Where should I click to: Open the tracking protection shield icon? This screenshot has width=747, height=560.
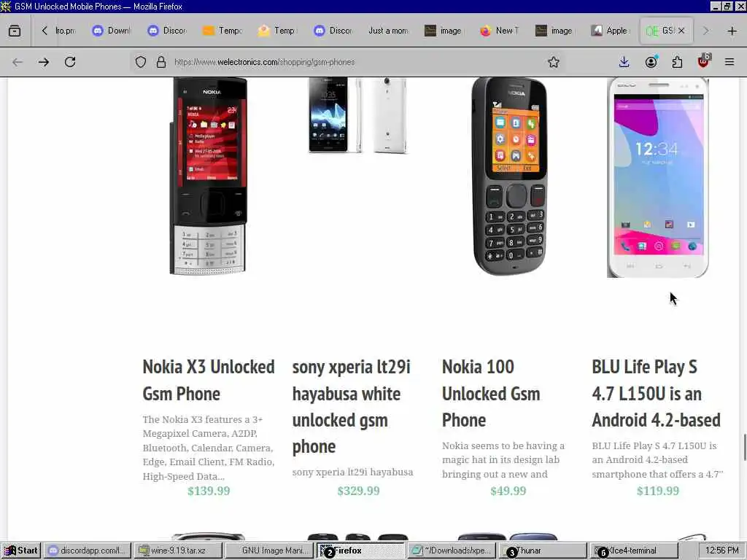[141, 62]
